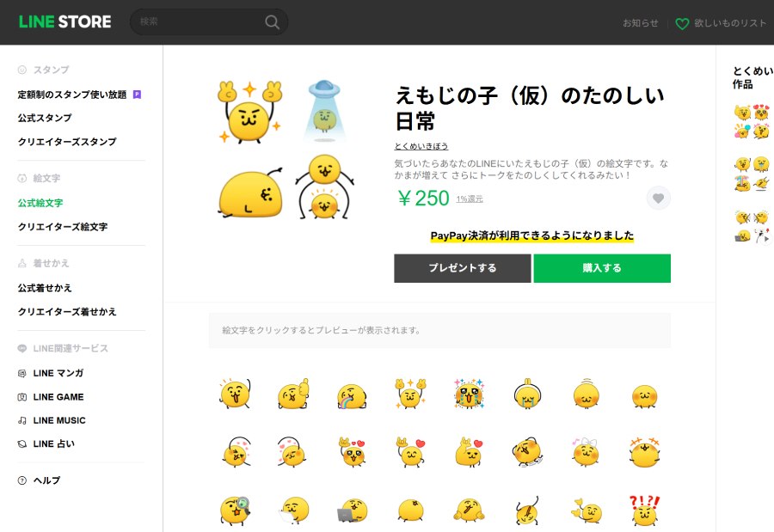The width and height of the screenshot is (774, 532).
Task: Click the search magnifier icon
Action: tap(272, 22)
